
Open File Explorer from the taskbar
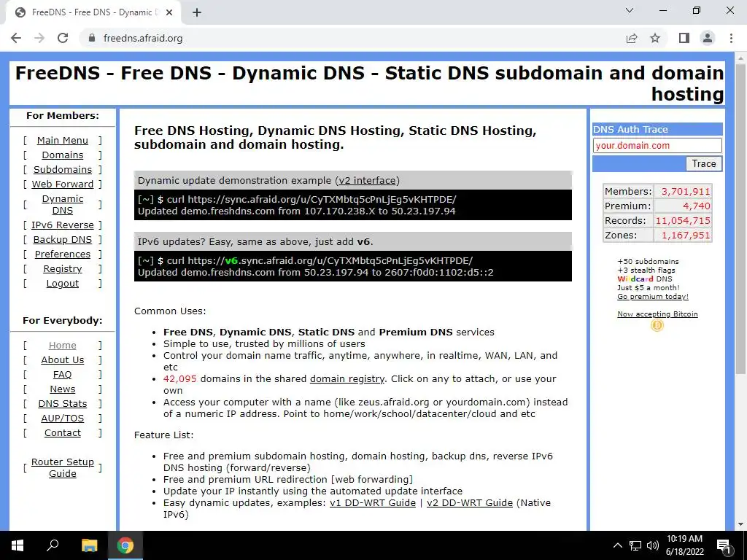[89, 545]
